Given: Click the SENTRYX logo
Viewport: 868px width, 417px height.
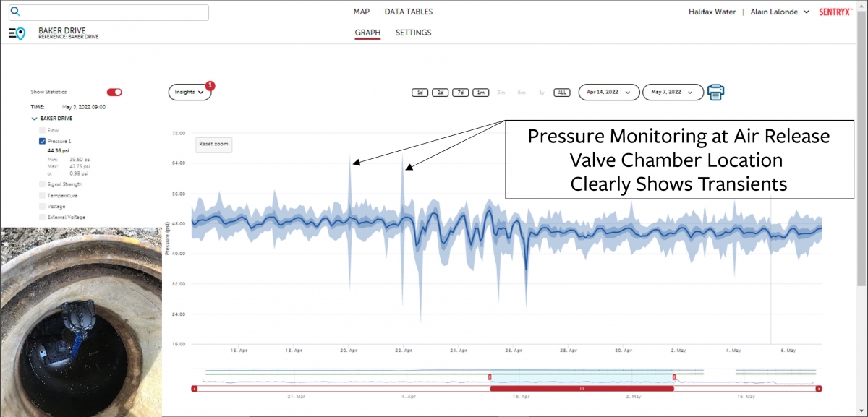Looking at the screenshot, I should coord(836,12).
